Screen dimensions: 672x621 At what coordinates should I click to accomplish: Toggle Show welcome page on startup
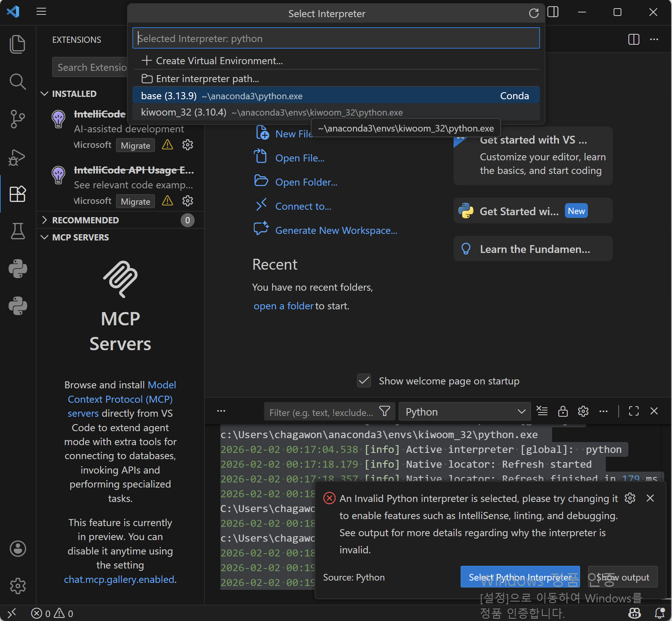tap(364, 381)
